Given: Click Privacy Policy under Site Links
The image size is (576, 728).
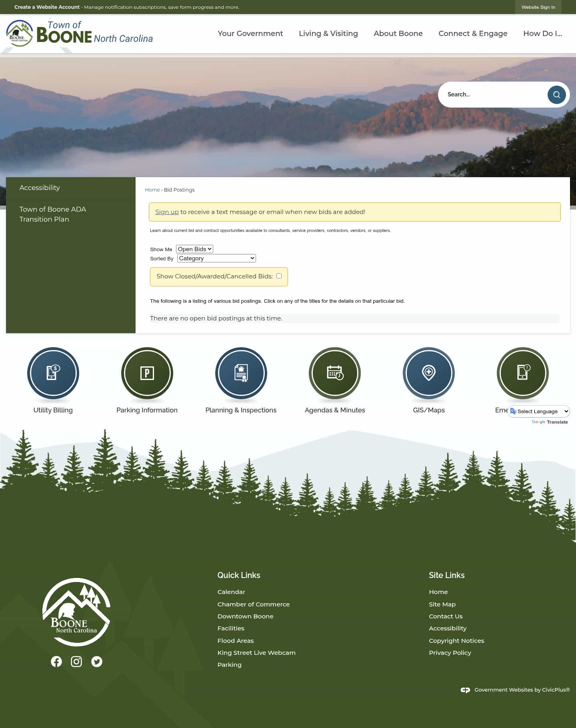Looking at the screenshot, I should (450, 653).
